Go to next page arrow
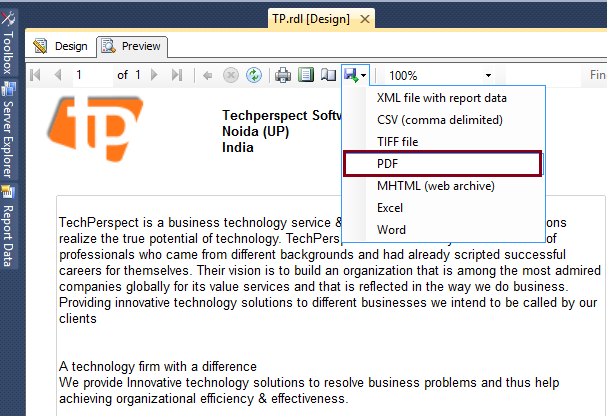 point(154,75)
